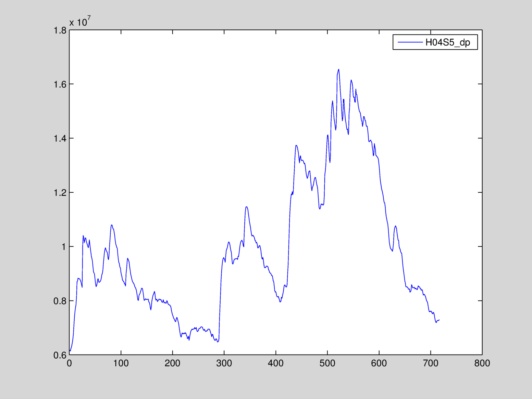Click the x-axis tick label 300
This screenshot has height=399, width=532.
point(224,363)
